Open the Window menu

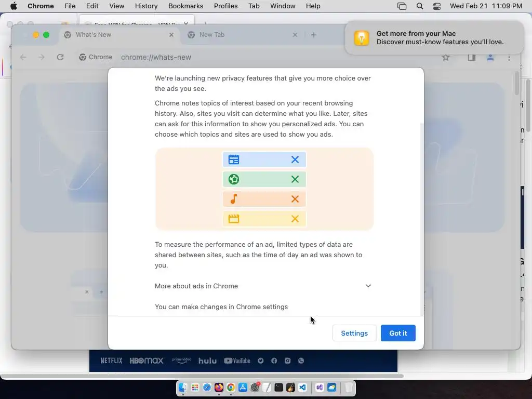(283, 6)
